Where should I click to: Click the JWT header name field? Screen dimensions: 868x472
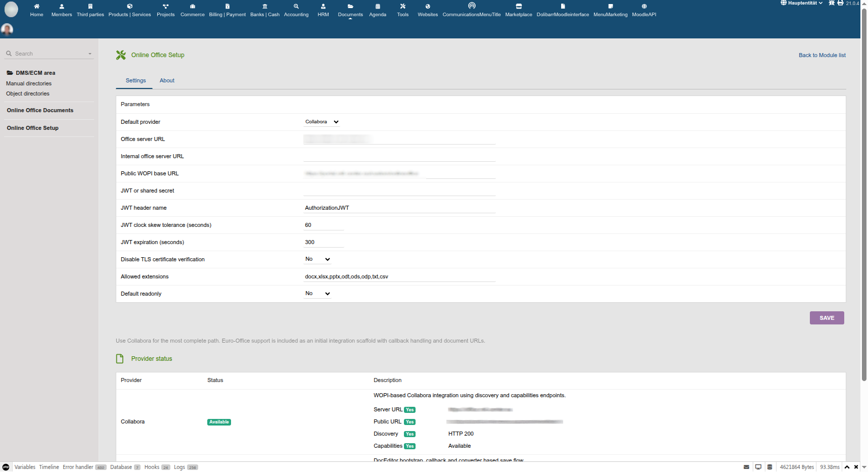399,208
